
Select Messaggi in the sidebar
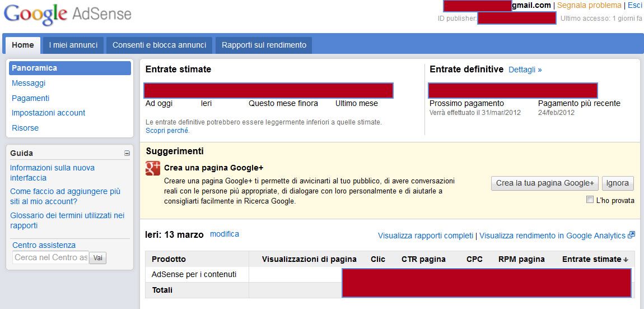[29, 83]
